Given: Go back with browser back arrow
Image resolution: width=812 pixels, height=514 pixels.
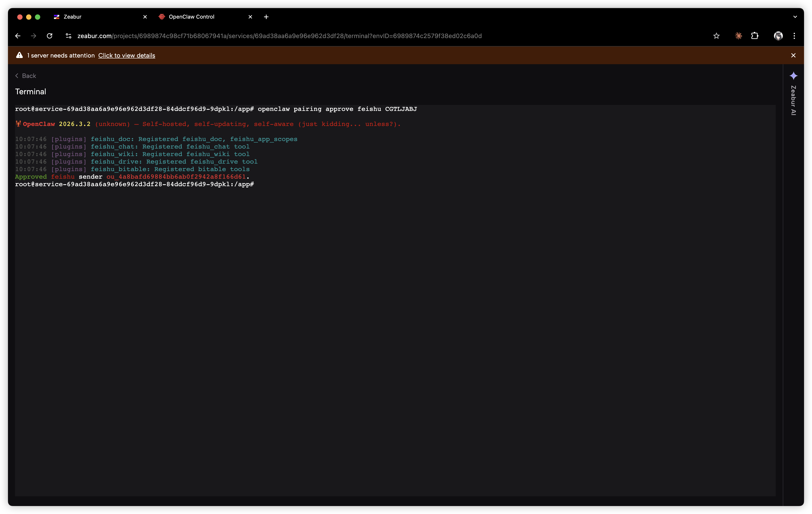Looking at the screenshot, I should [18, 36].
